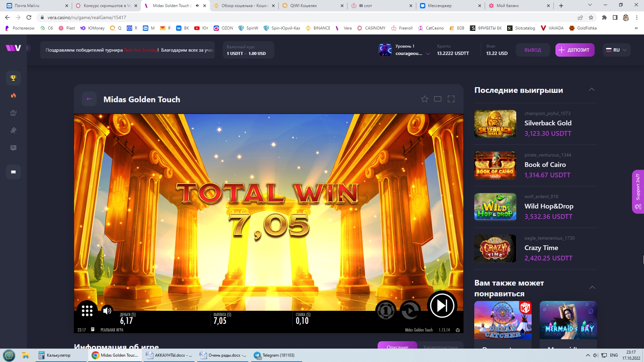The image size is (644, 362).
Task: Open the flame hot games sidebar icon
Action: (x=13, y=96)
